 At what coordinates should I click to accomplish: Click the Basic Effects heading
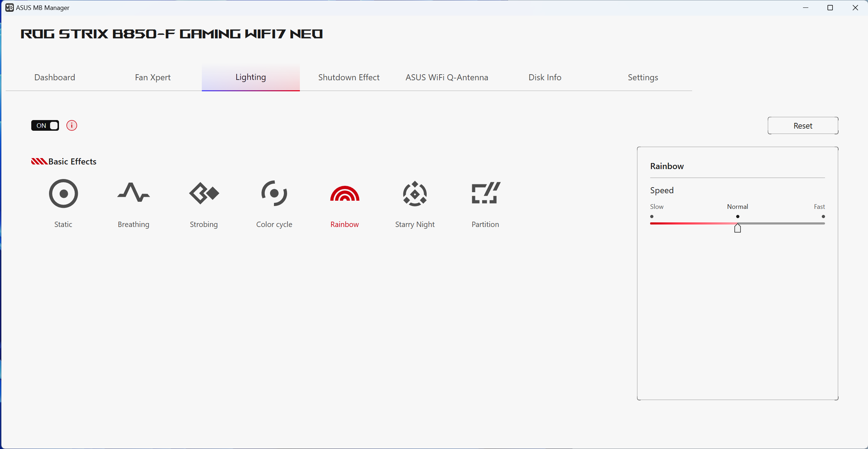[72, 162]
